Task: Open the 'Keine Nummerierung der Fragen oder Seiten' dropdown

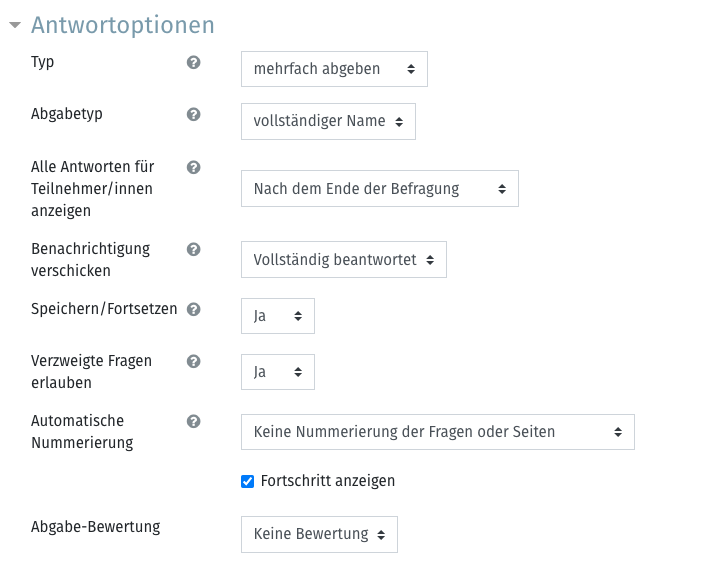Action: (438, 432)
